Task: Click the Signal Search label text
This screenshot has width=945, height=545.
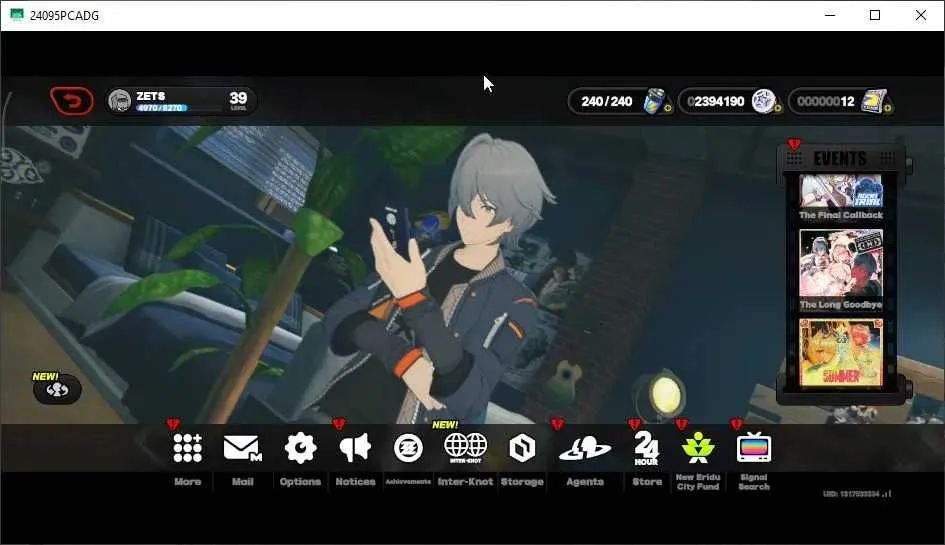Action: coord(754,482)
